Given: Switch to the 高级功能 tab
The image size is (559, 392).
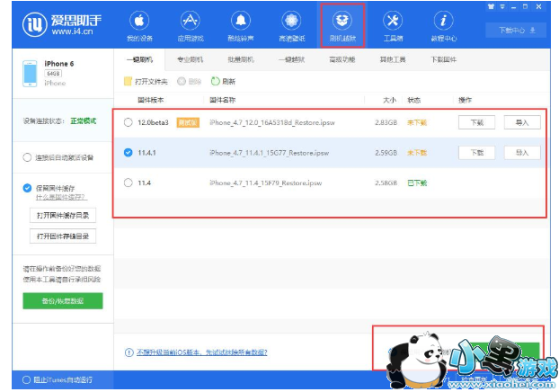Looking at the screenshot, I should coord(342,59).
